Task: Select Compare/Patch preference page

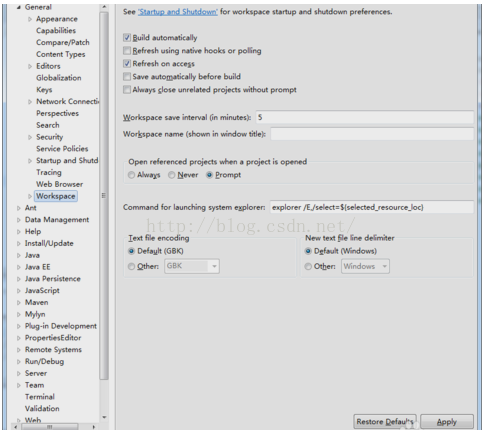Action: pos(63,42)
